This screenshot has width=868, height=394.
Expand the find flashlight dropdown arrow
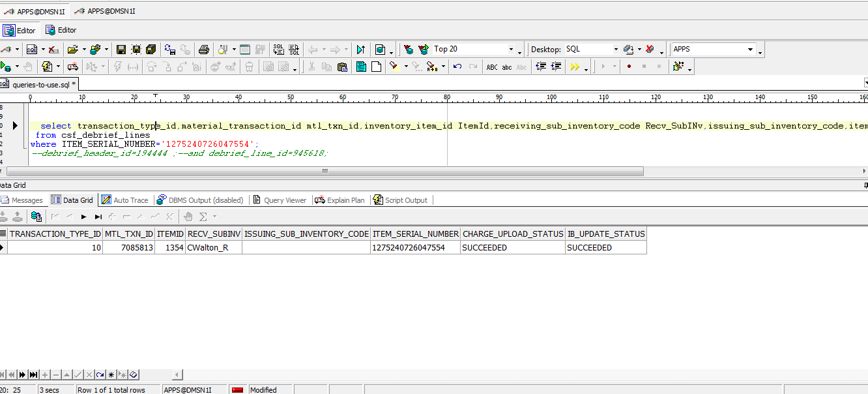click(406, 67)
